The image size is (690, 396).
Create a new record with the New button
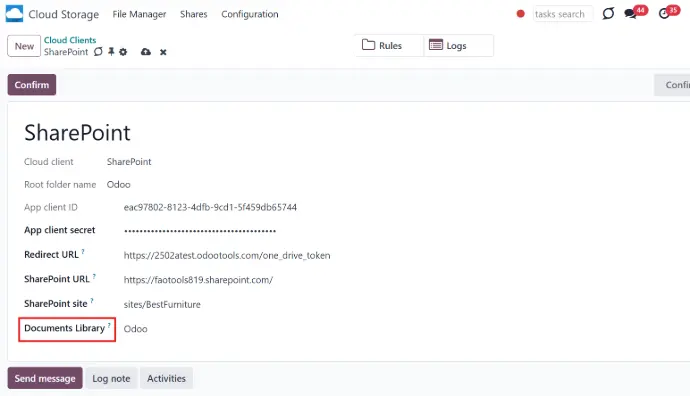click(x=24, y=46)
